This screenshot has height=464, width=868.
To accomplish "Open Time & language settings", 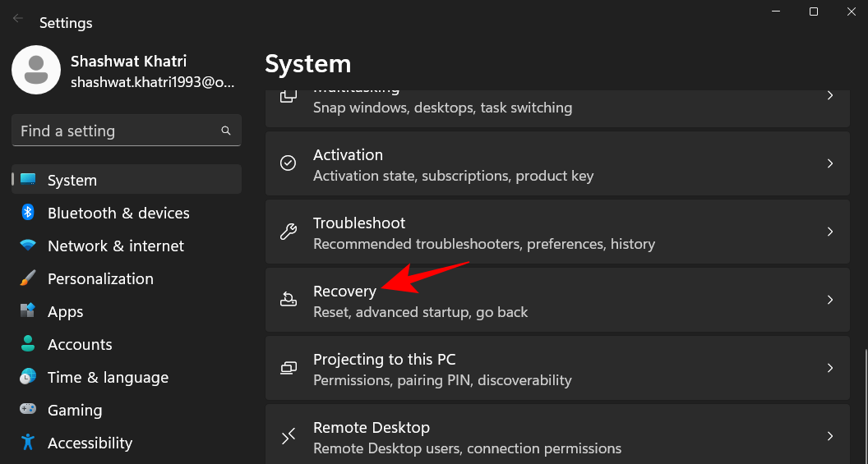I will coord(127,377).
